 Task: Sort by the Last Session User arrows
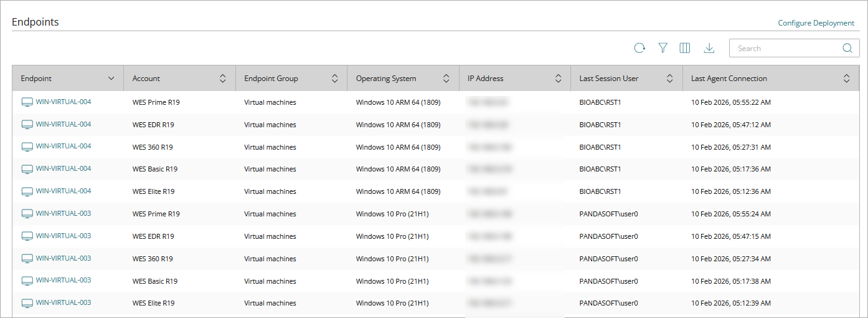670,79
